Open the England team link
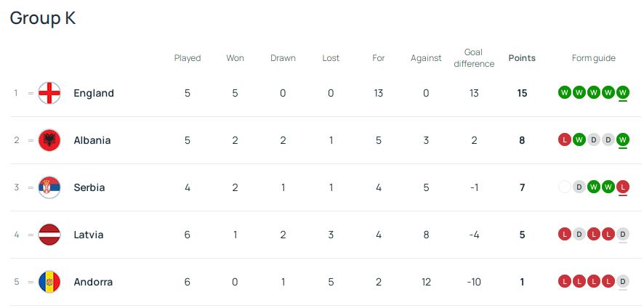The image size is (644, 308). (x=94, y=93)
